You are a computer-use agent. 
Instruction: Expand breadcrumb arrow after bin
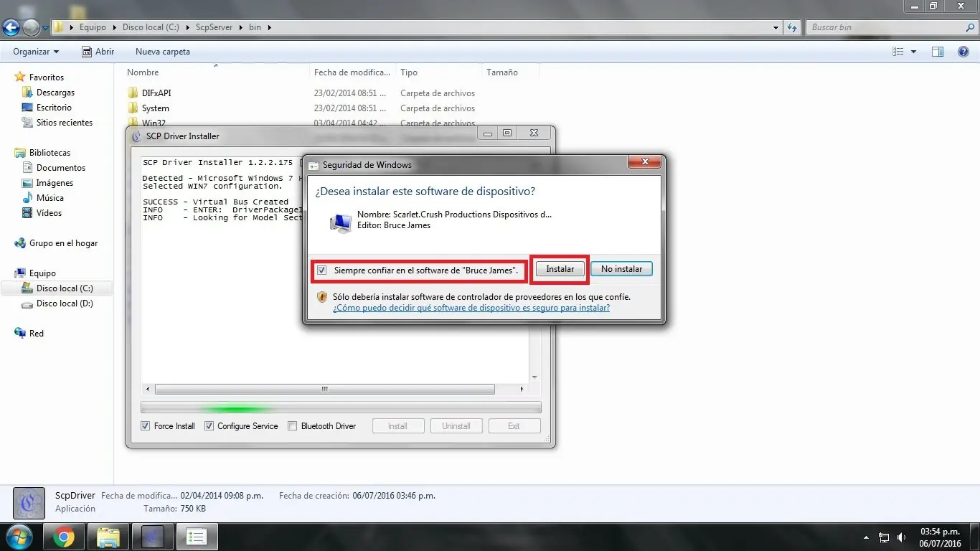point(269,27)
